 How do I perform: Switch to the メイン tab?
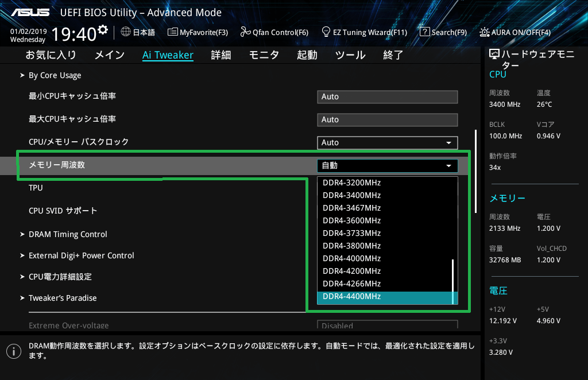[x=110, y=55]
